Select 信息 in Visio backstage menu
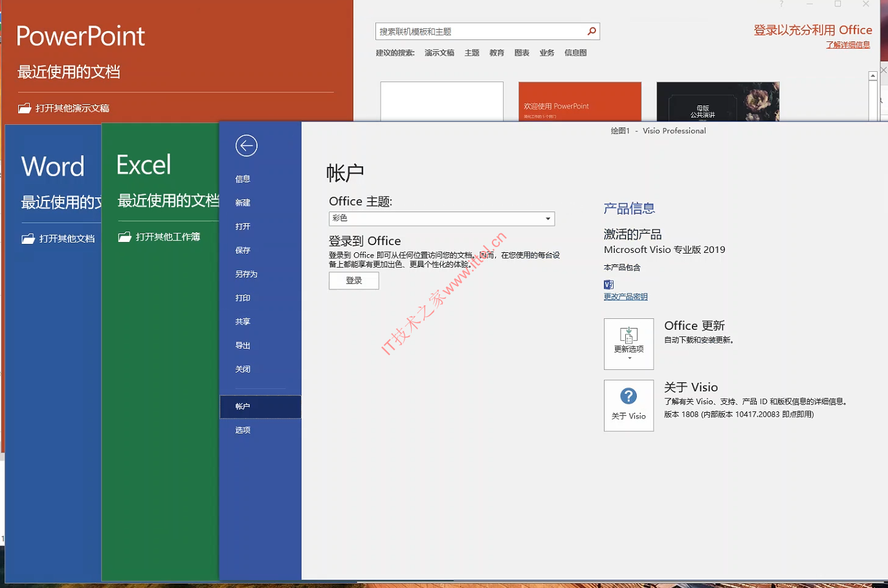The height and width of the screenshot is (588, 888). [243, 179]
